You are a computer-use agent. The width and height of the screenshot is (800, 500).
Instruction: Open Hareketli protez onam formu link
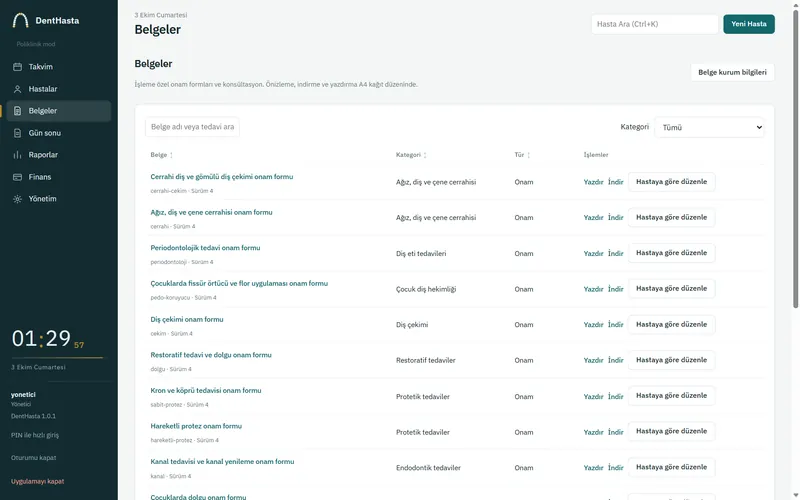point(196,426)
